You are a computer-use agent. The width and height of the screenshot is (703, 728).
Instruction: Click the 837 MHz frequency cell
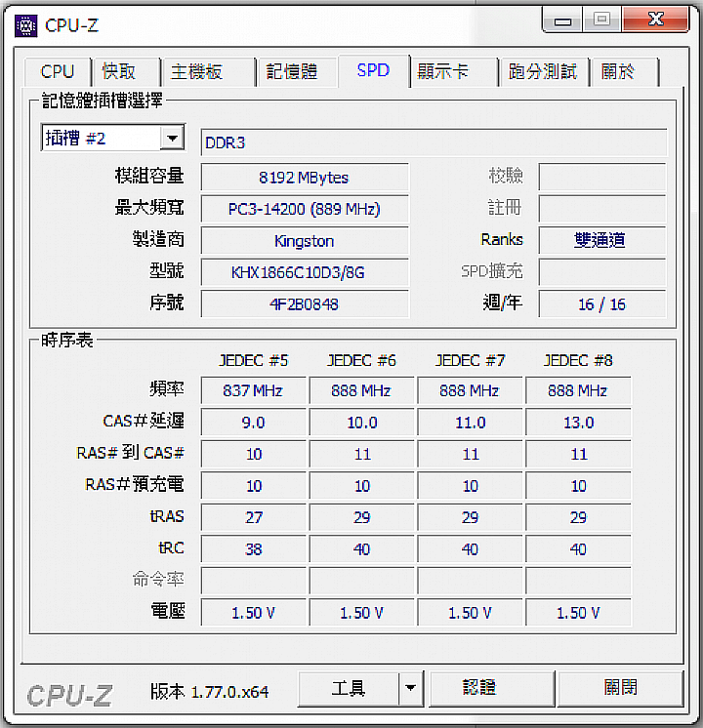tap(253, 390)
